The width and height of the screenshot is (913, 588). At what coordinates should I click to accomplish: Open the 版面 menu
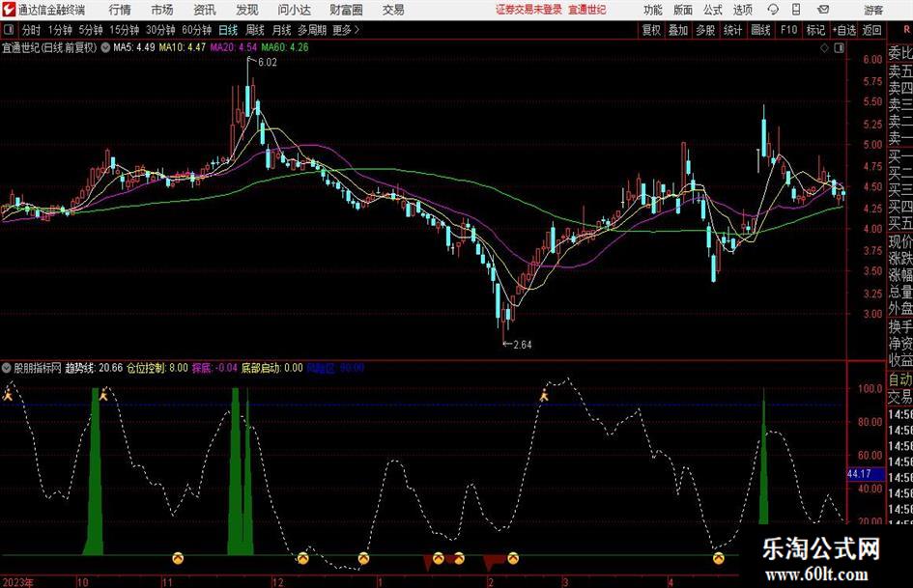(682, 10)
